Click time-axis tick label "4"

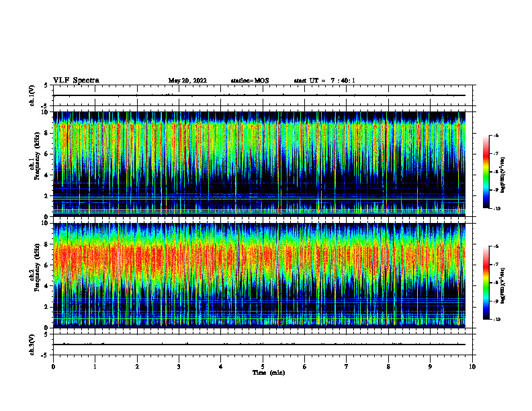[x=221, y=367]
